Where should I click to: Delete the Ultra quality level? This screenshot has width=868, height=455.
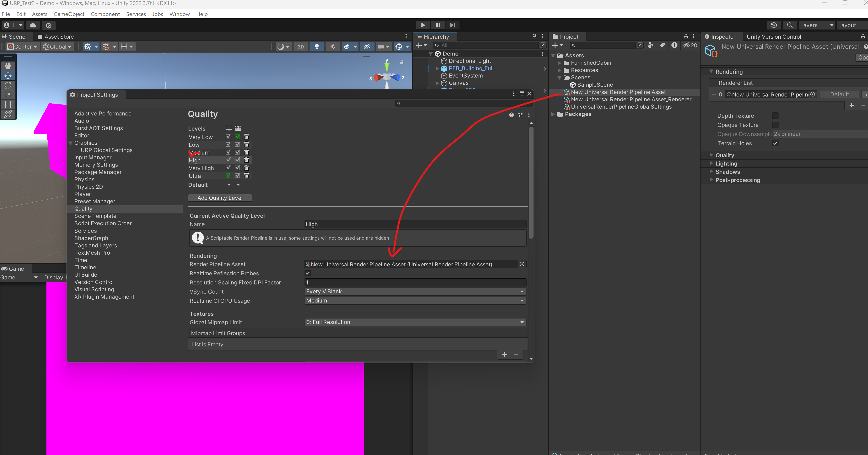point(246,175)
